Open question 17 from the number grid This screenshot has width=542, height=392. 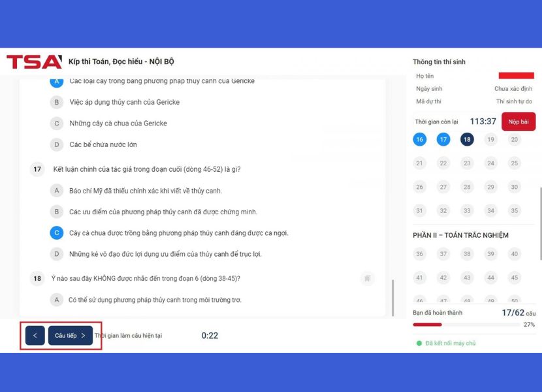[443, 139]
